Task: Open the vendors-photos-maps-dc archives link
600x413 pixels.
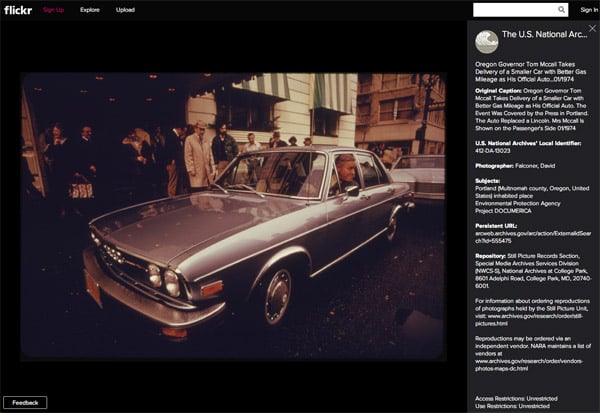Action: (x=528, y=365)
